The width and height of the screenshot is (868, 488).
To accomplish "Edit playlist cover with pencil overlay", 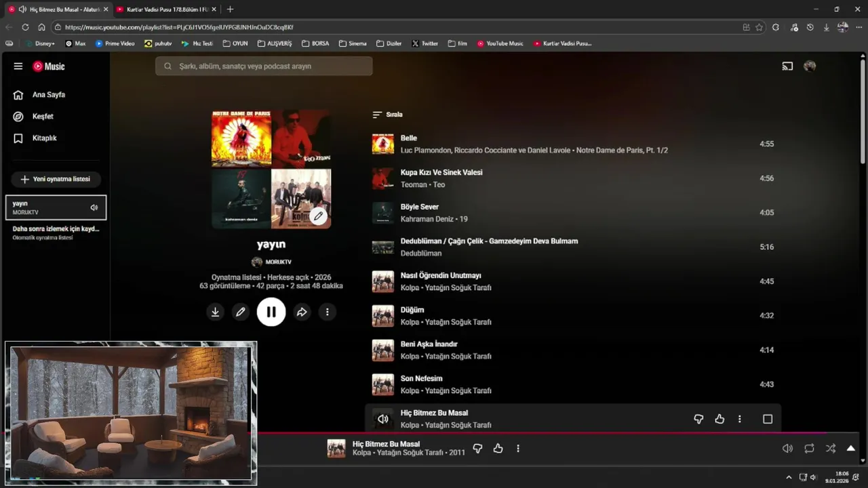I will click(x=318, y=216).
